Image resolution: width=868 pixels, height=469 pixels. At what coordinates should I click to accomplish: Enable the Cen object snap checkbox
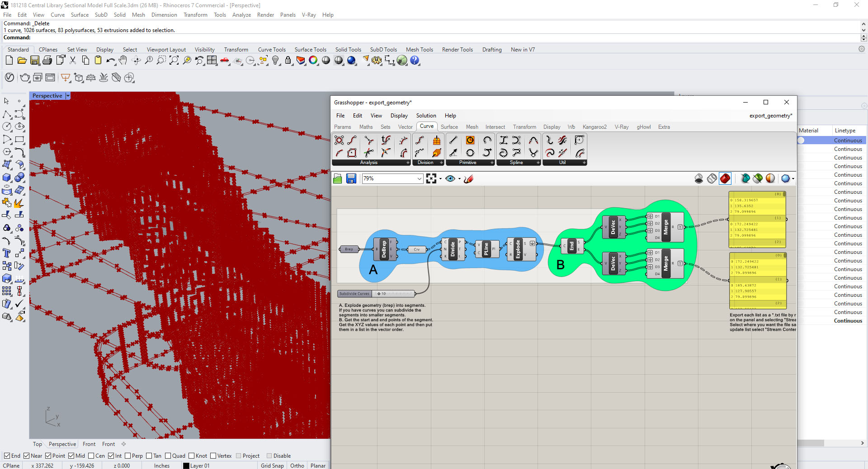click(x=92, y=456)
